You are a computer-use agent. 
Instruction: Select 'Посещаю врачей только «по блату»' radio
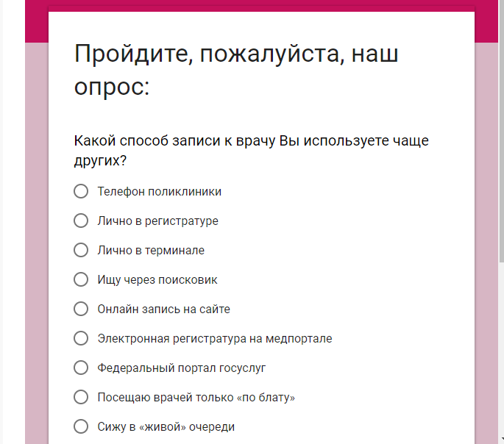(x=81, y=397)
